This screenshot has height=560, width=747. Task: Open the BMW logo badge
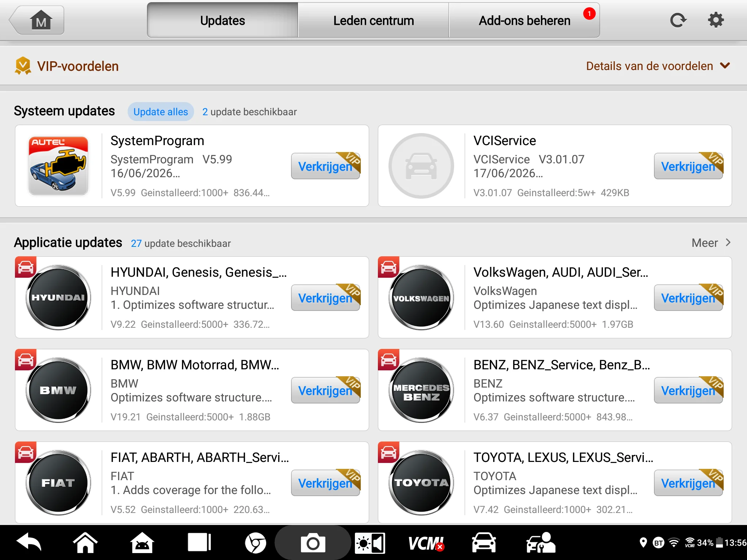pyautogui.click(x=58, y=390)
